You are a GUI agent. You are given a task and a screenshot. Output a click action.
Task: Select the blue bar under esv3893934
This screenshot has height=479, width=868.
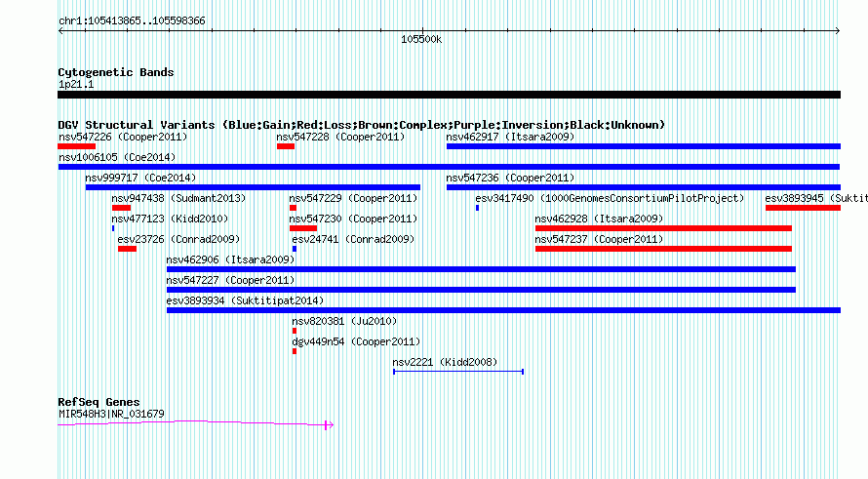pyautogui.click(x=504, y=310)
